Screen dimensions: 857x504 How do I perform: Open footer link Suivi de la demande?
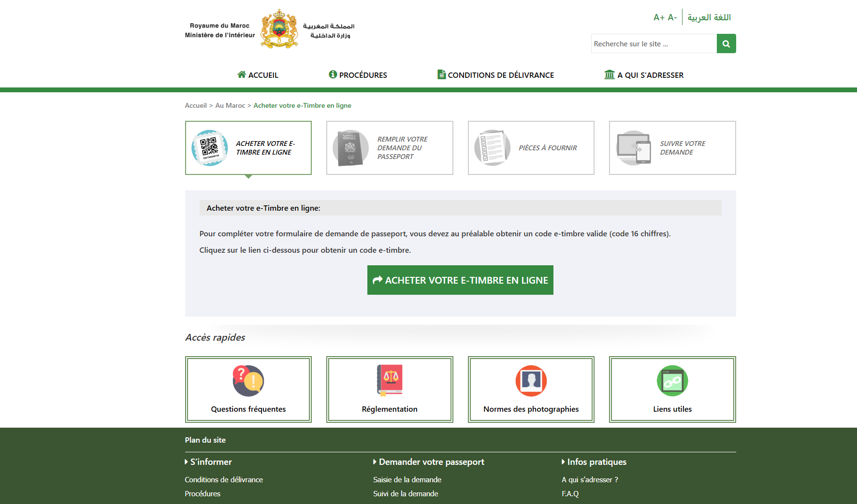pyautogui.click(x=406, y=493)
